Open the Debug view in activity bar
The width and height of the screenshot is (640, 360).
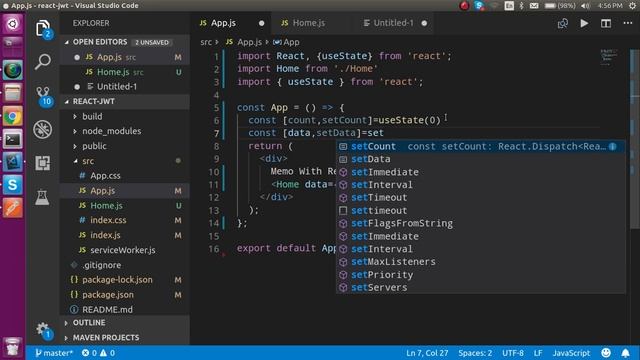pyautogui.click(x=42, y=129)
